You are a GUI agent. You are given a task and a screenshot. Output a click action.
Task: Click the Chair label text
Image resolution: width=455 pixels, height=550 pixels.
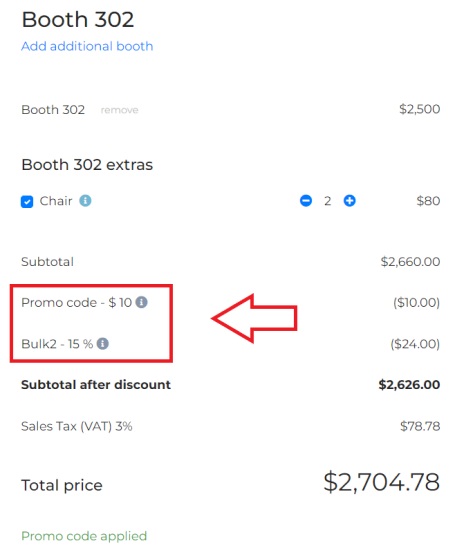(56, 201)
